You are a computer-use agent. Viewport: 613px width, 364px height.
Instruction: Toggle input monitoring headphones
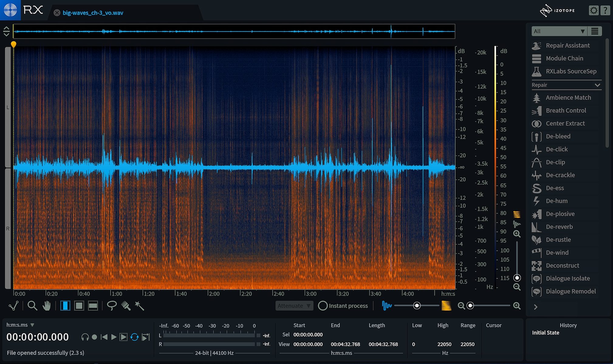click(x=85, y=337)
